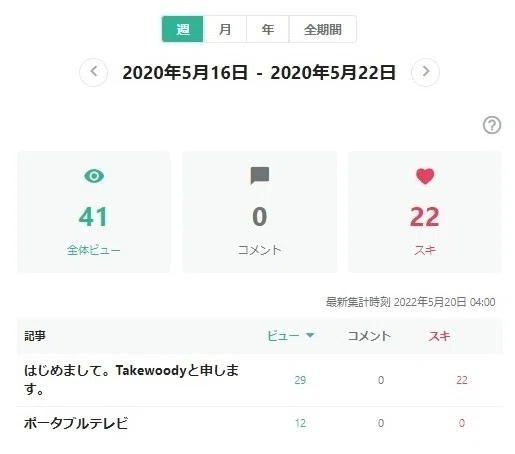The image size is (515, 454).
Task: Sort table by コメント column header
Action: point(369,336)
